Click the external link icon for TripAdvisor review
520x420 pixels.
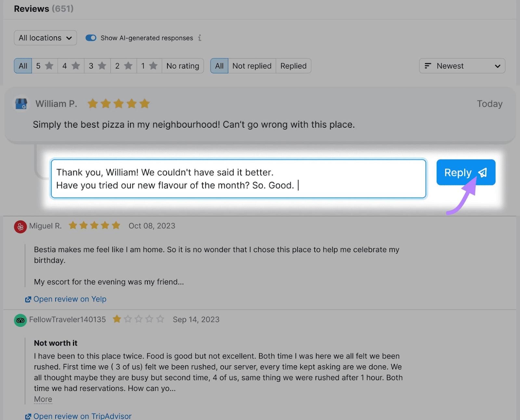(28, 416)
